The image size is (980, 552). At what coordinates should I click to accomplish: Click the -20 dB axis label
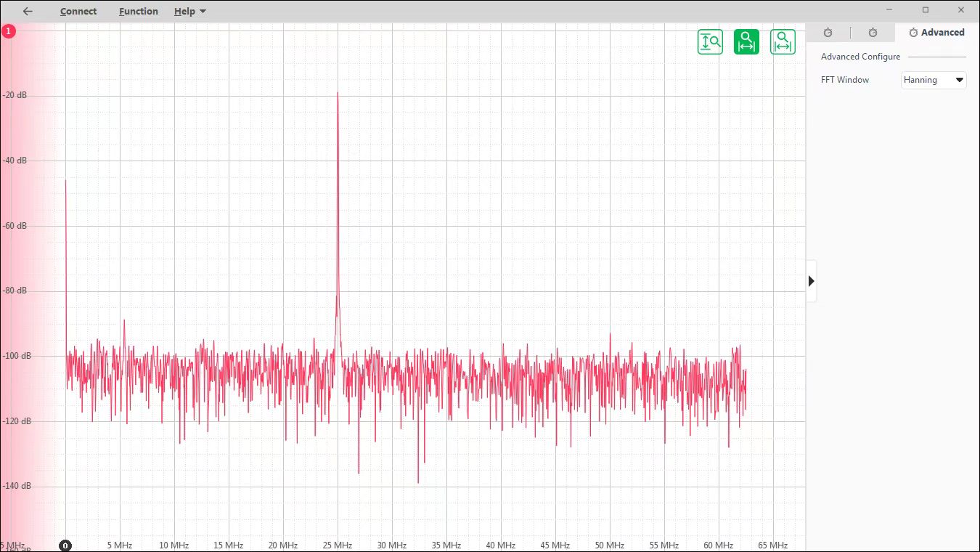[15, 95]
